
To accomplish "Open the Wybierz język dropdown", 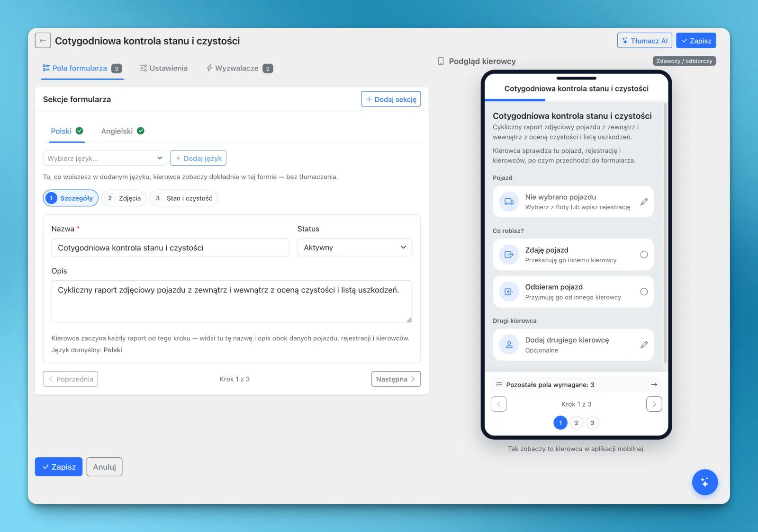I will (104, 158).
